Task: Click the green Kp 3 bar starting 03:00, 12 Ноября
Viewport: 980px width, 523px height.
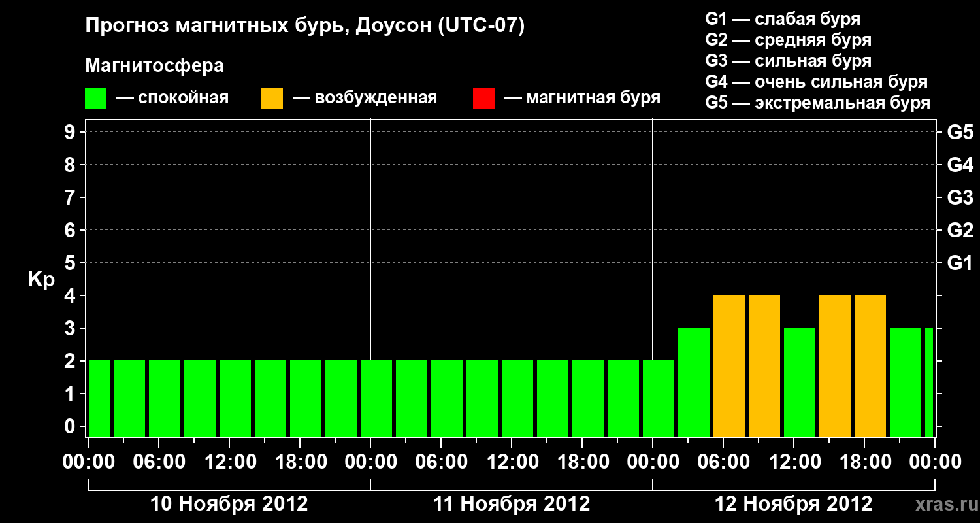Action: (x=694, y=382)
